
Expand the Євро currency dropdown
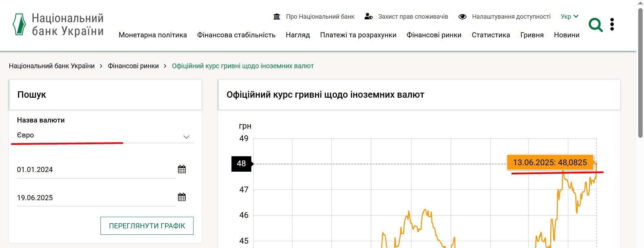click(105, 135)
